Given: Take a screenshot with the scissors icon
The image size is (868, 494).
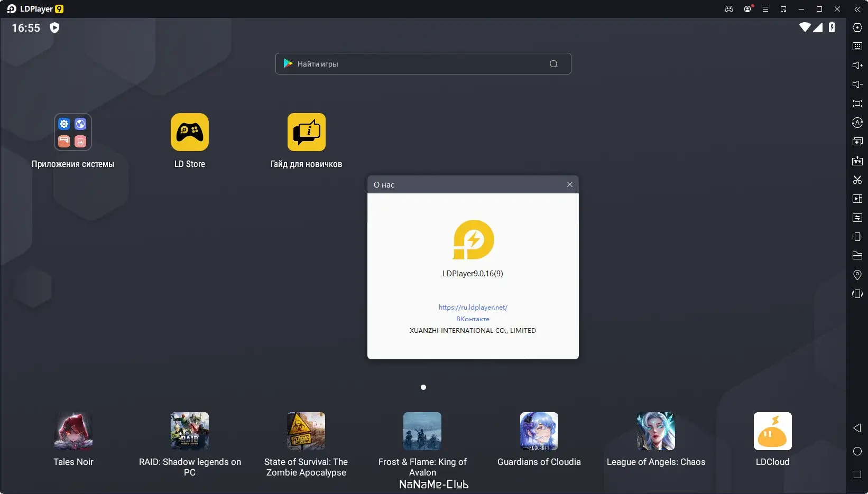Looking at the screenshot, I should tap(857, 180).
